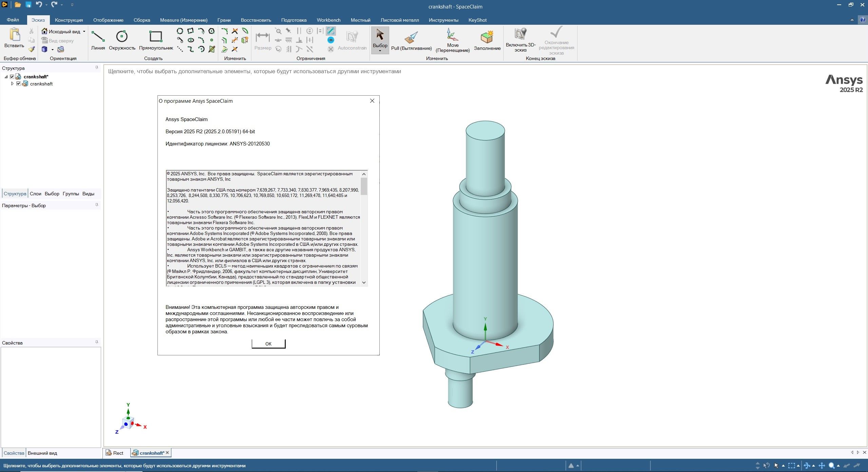
Task: Toggle visibility checkbox of the crankshaft body
Action: [18, 84]
